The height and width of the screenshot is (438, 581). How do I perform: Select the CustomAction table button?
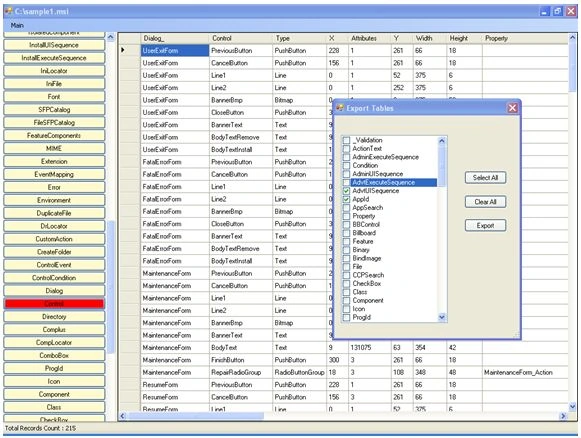coord(54,239)
